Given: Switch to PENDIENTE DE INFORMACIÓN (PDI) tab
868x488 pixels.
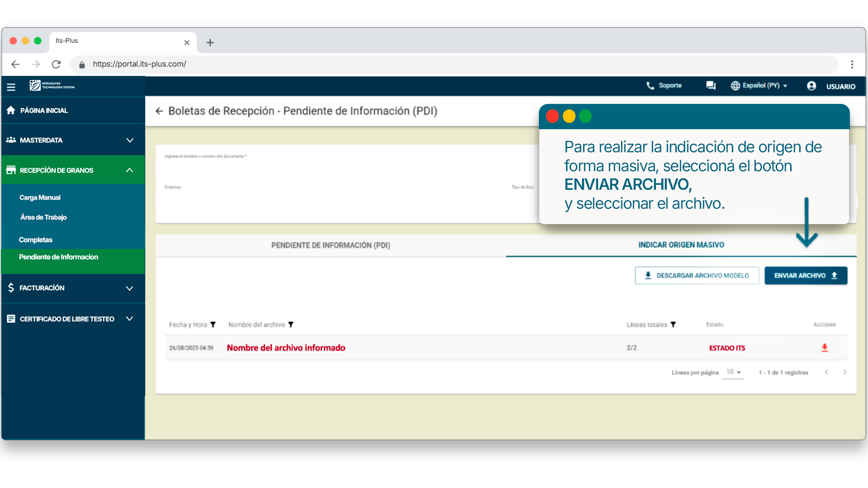Looking at the screenshot, I should [330, 245].
